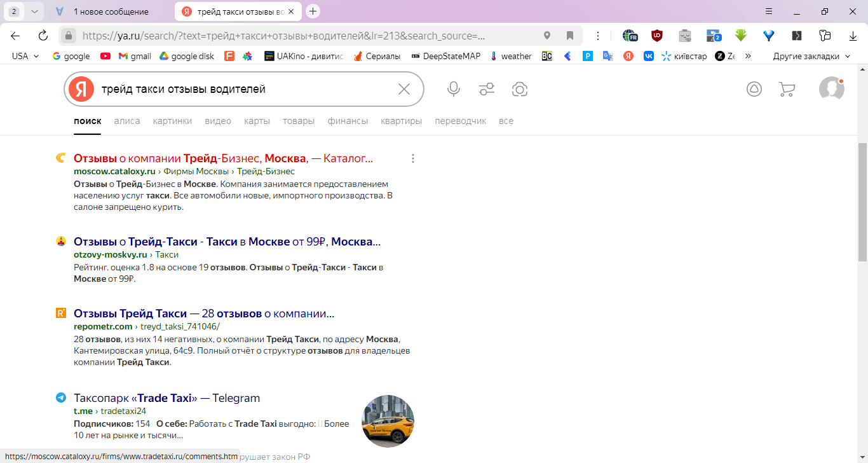Open the extensions puzzle-style icon
Viewport: 868px width, 463px height.
825,36
